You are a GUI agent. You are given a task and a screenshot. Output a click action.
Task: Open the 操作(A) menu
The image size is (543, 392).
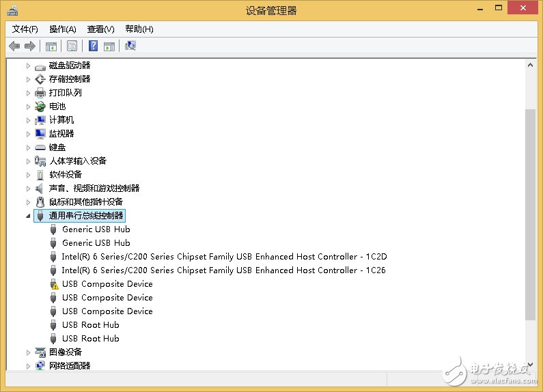(63, 29)
